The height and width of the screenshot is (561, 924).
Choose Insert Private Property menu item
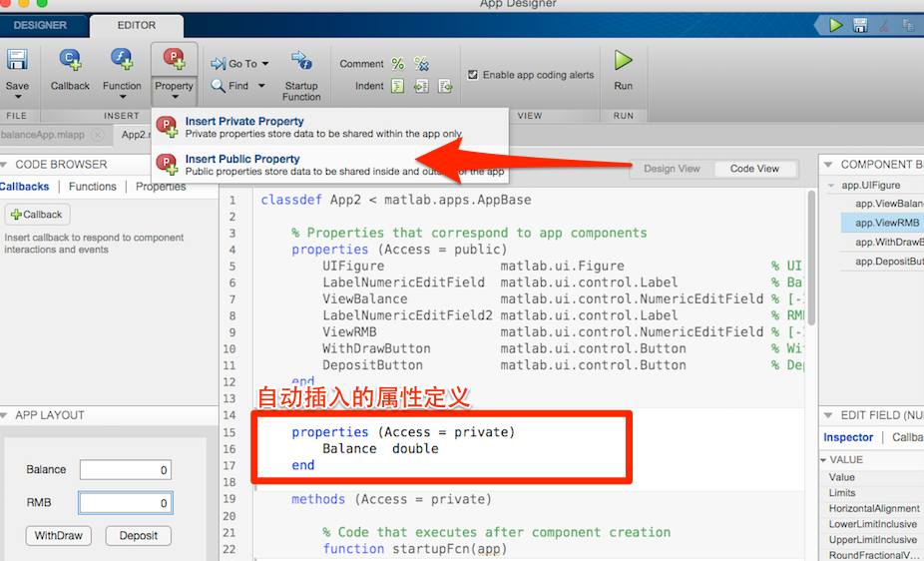pos(330,127)
